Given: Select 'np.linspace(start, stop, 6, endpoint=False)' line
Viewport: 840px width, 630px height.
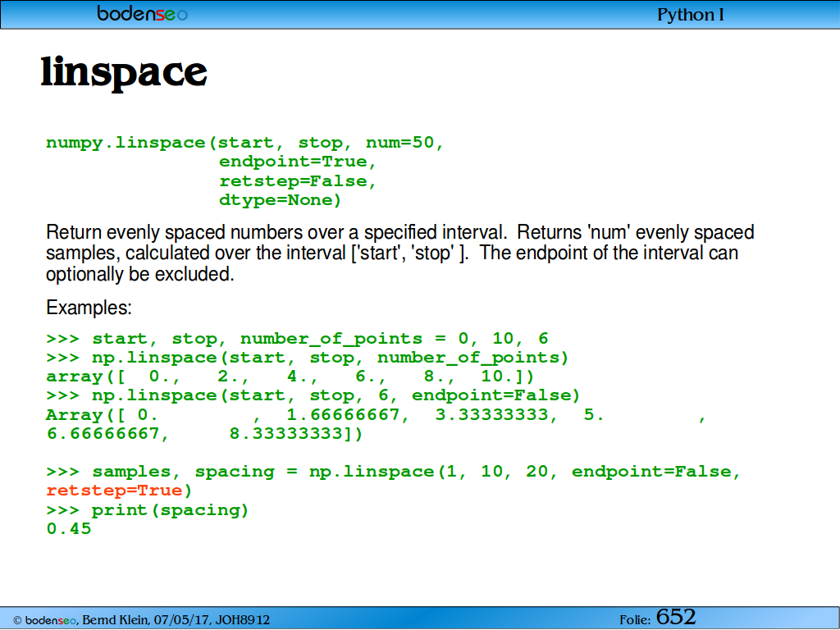Looking at the screenshot, I should point(313,396).
